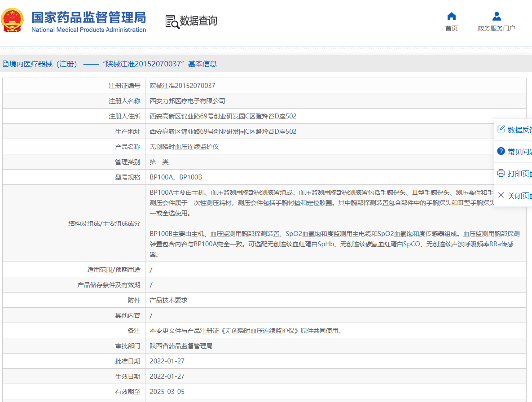
Task: Click the national emblem logo
Action: [x=12, y=20]
